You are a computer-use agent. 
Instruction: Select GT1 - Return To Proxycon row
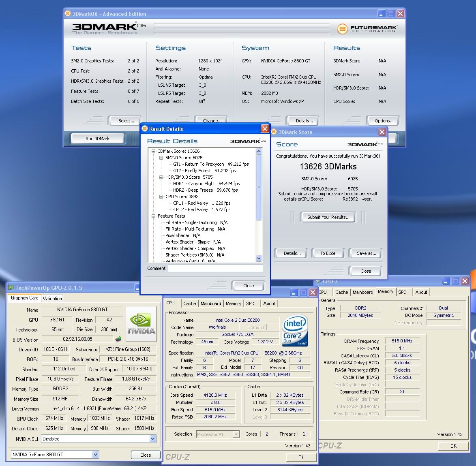[211, 164]
